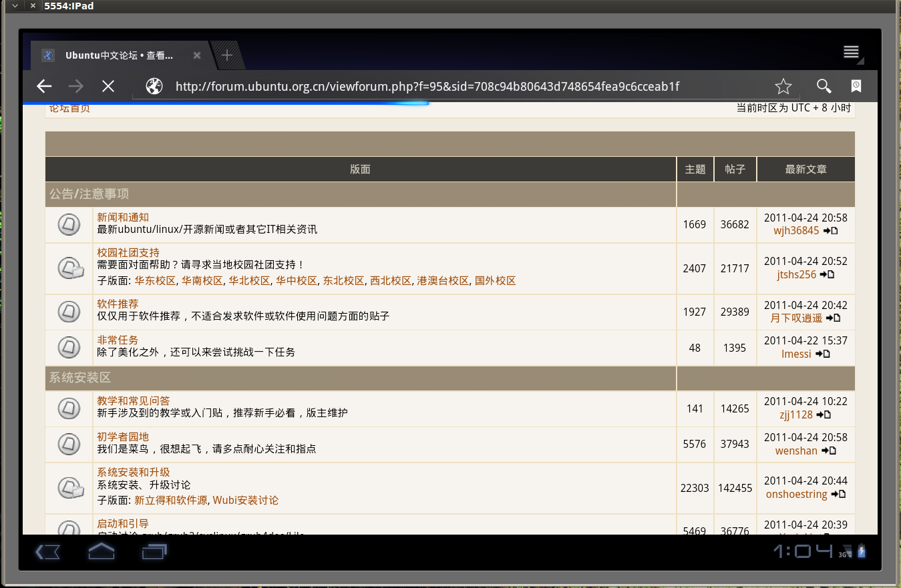Image resolution: width=901 pixels, height=588 pixels.
Task: Open user profile onshoestring
Action: click(797, 494)
